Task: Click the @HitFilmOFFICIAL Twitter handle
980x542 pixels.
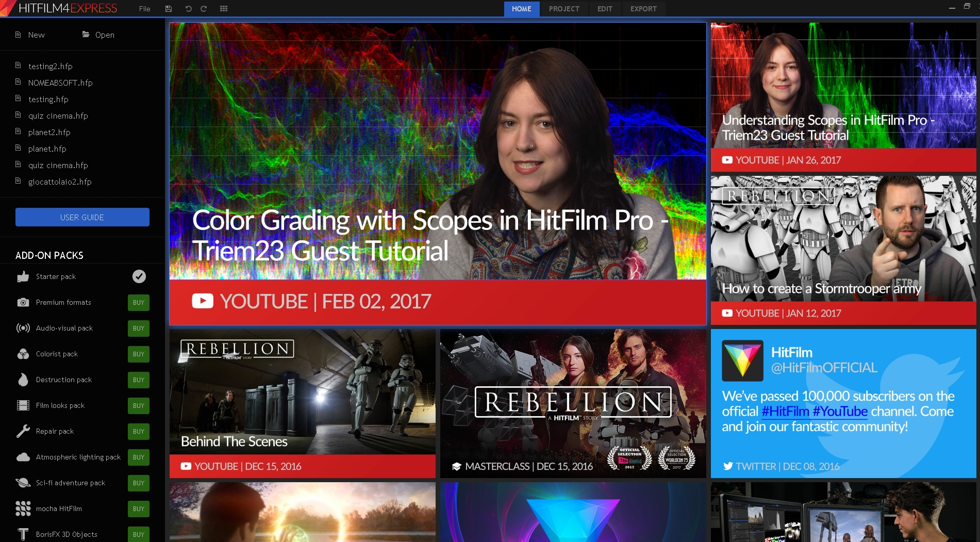Action: point(824,368)
